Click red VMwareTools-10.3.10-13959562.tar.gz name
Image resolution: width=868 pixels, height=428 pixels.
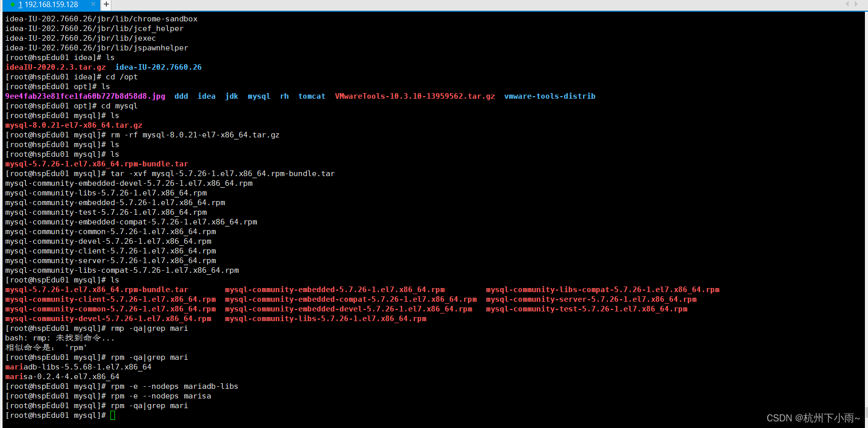coord(415,96)
